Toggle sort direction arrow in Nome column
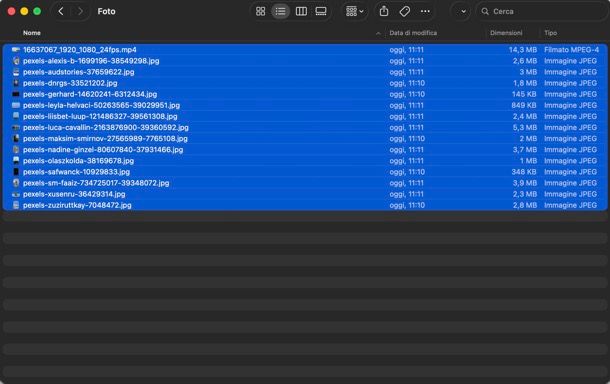Screen dimensions: 610x384 [378, 33]
